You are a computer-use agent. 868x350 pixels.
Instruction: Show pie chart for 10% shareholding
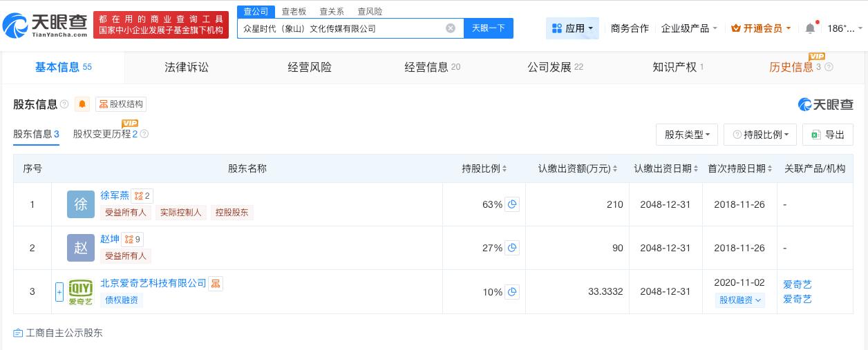(x=512, y=292)
